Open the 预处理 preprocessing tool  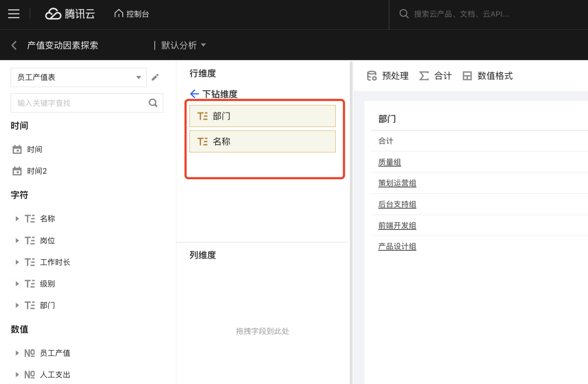pos(388,76)
